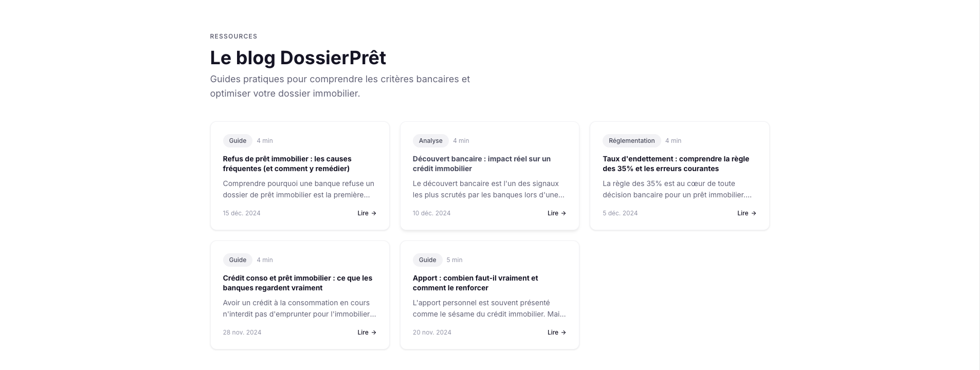The height and width of the screenshot is (370, 980).
Task: Click the arrow icon on the Apport article card
Action: pos(564,332)
